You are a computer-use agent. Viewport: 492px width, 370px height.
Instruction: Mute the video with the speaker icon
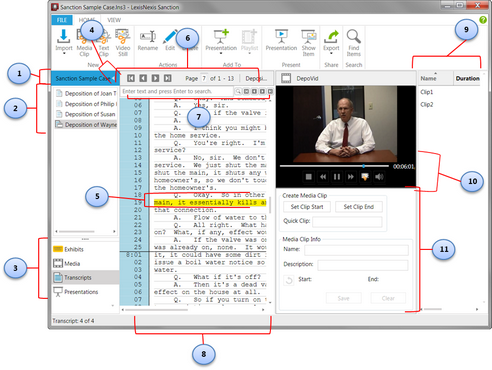379,177
